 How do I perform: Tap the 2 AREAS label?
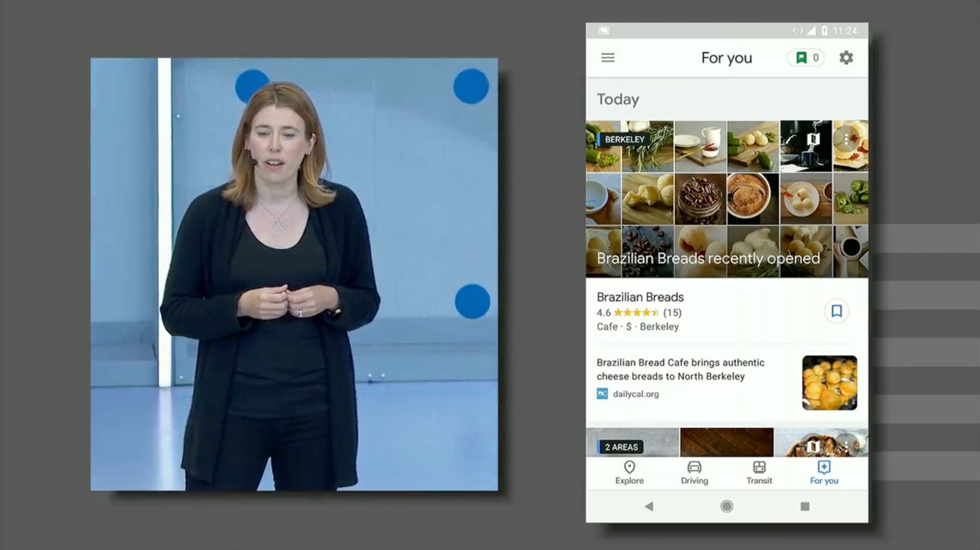point(620,447)
